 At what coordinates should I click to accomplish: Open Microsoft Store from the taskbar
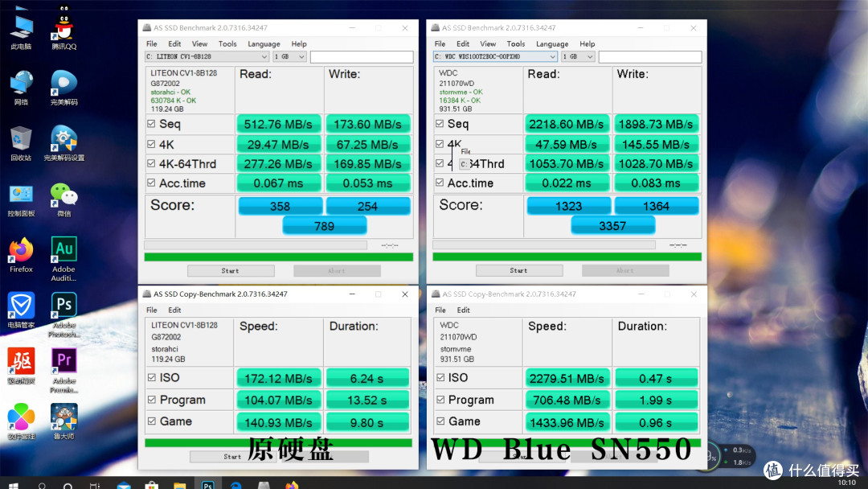pyautogui.click(x=151, y=485)
